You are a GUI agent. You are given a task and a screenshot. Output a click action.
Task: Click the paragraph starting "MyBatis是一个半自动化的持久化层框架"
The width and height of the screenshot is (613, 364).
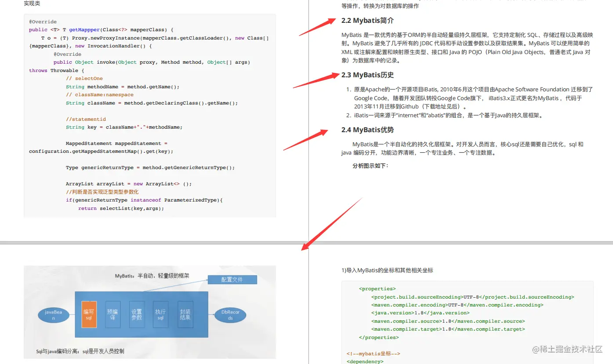462,148
